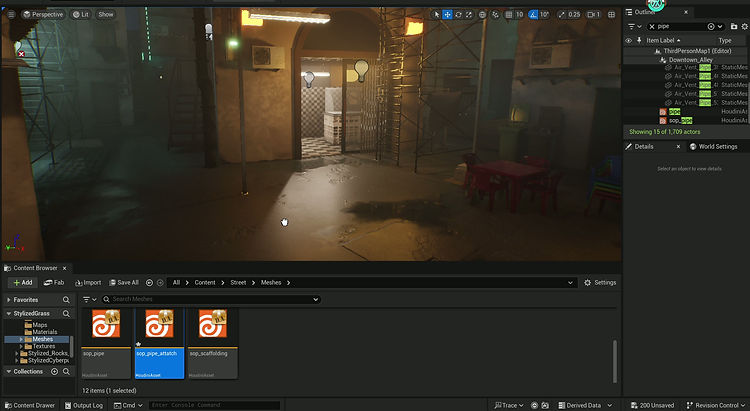This screenshot has height=411, width=750.
Task: Click the Import button
Action: point(88,283)
